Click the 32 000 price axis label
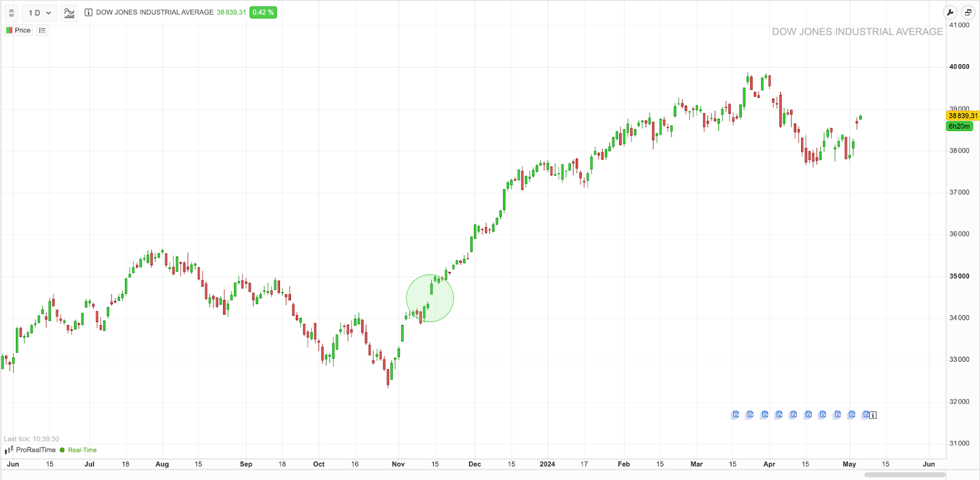 [x=959, y=402]
